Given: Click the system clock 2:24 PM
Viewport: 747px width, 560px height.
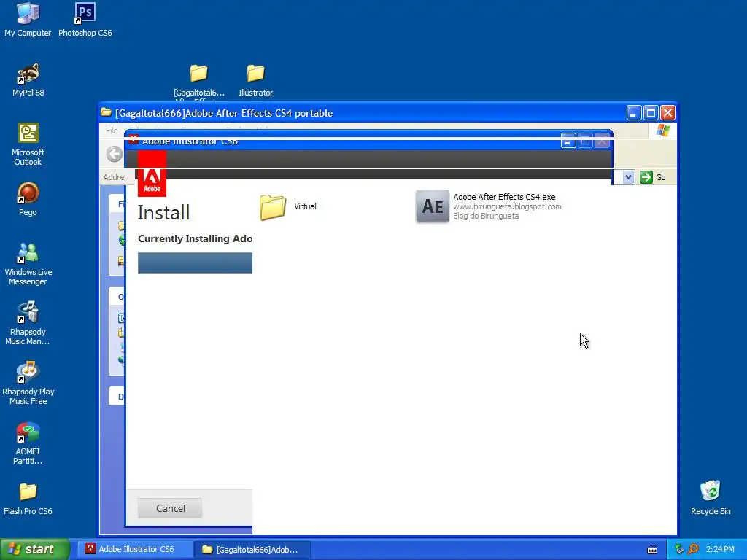Looking at the screenshot, I should [720, 549].
